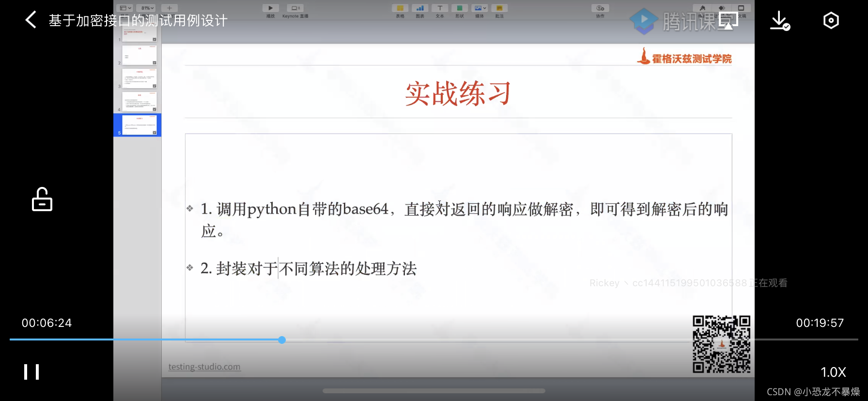
Task: Click the video progress slider handle
Action: tap(282, 340)
